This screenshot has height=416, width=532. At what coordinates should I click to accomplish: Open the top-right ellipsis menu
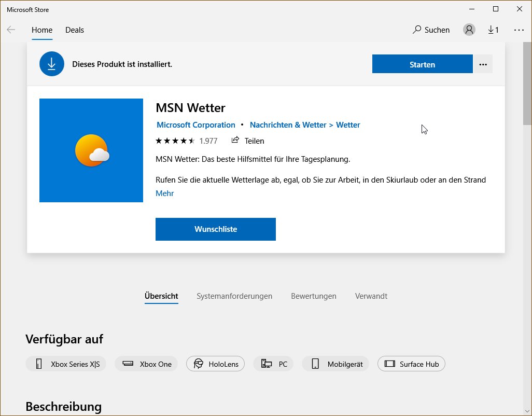pyautogui.click(x=519, y=30)
